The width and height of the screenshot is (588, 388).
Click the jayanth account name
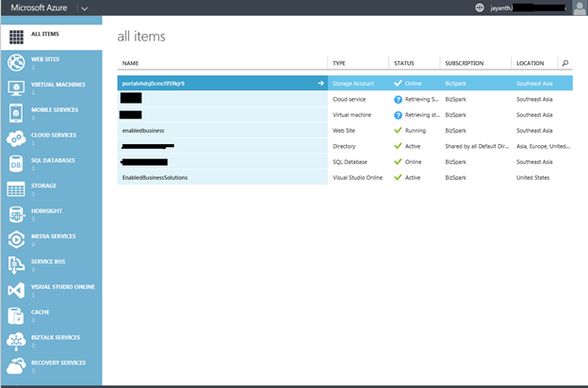[501, 8]
